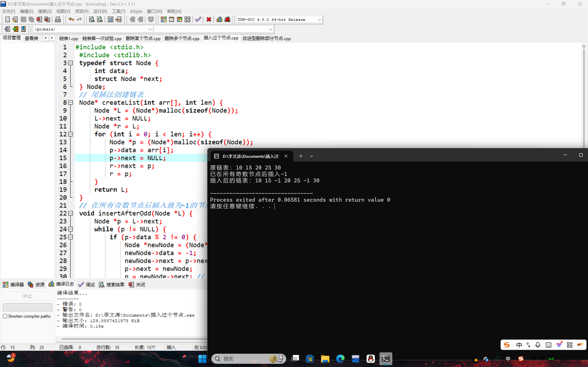Enable Shorten compiler paths checkbox

(x=5, y=316)
